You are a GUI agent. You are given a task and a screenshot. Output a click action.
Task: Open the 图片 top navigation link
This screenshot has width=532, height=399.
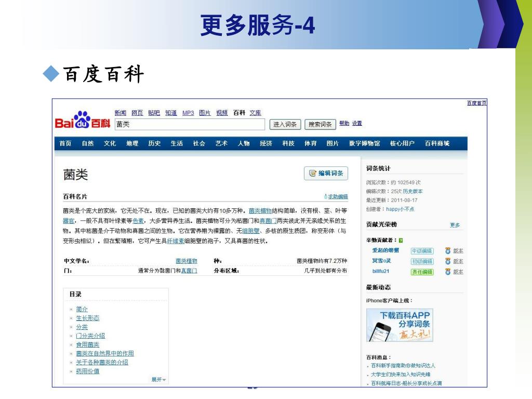click(205, 113)
